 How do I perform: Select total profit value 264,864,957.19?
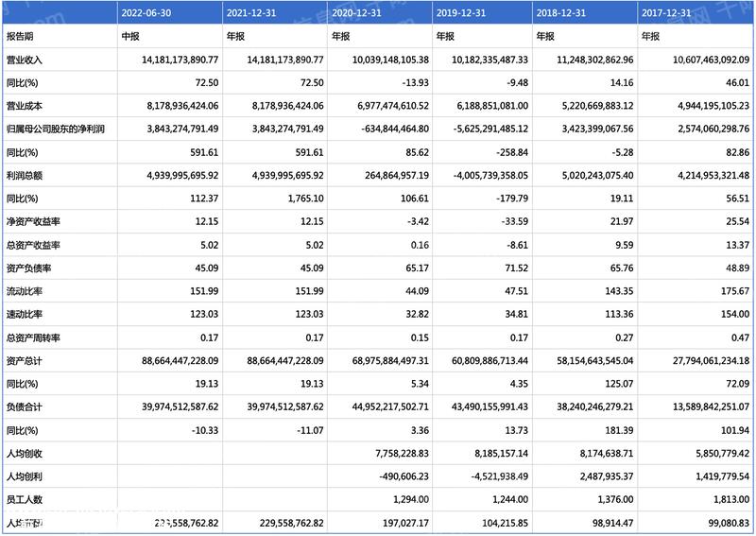tap(397, 175)
